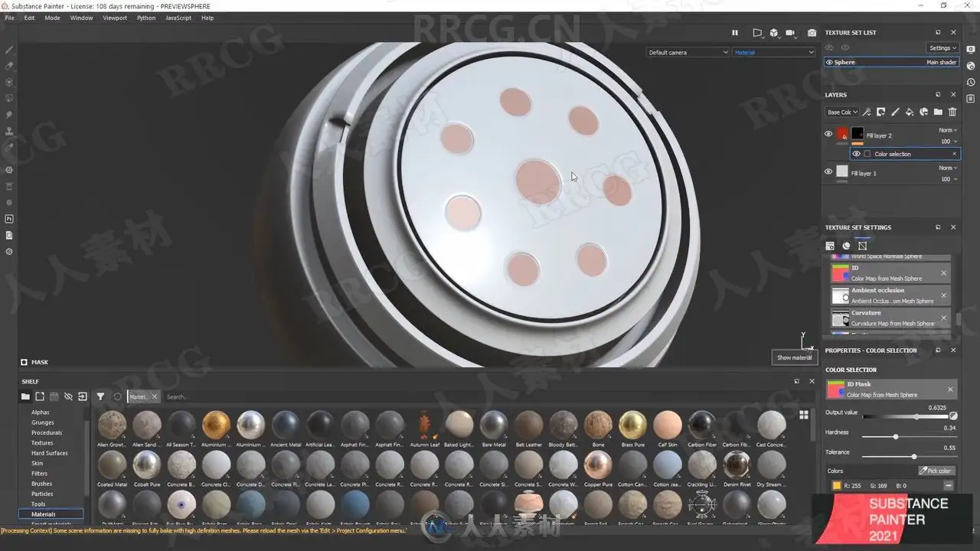The width and height of the screenshot is (980, 551).
Task: Toggle Sphere texture set visibility
Action: 829,62
